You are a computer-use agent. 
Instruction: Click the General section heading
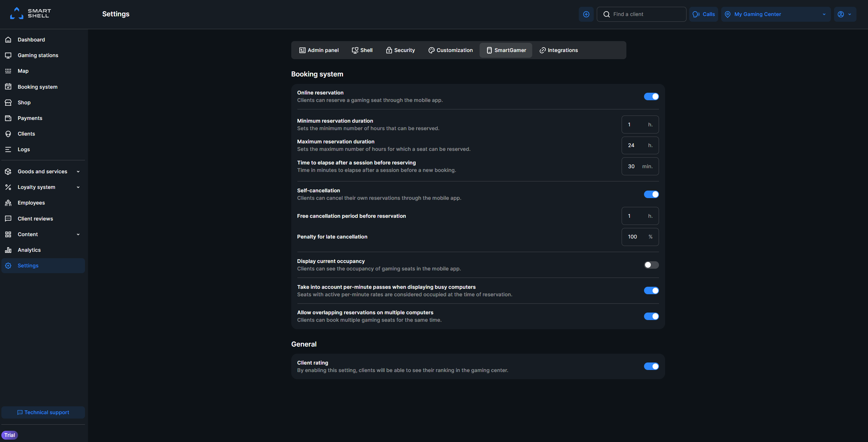click(304, 344)
